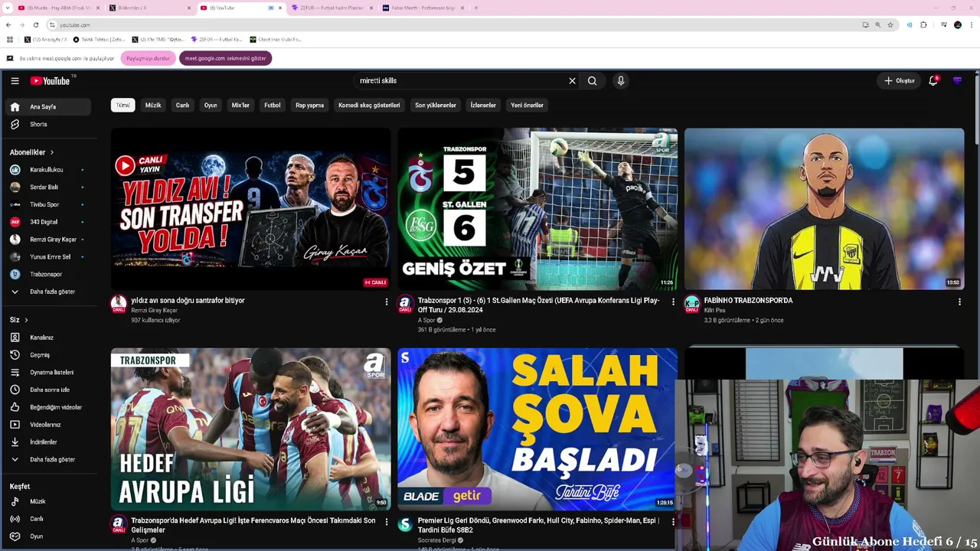Bookmark this page with the star

(x=890, y=24)
